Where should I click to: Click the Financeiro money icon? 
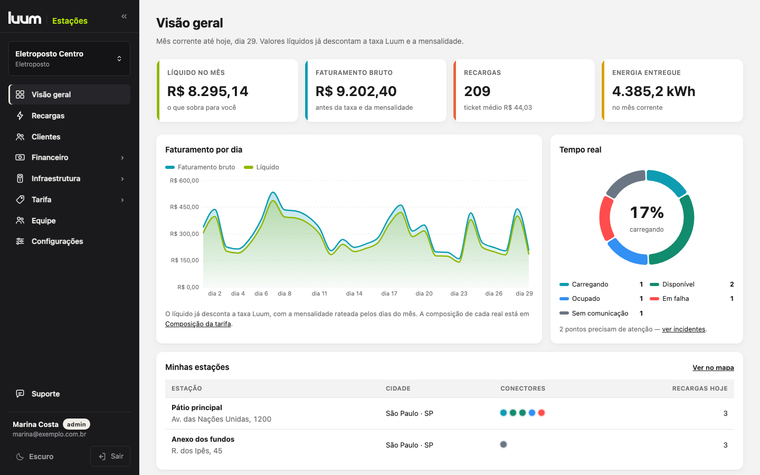(20, 158)
